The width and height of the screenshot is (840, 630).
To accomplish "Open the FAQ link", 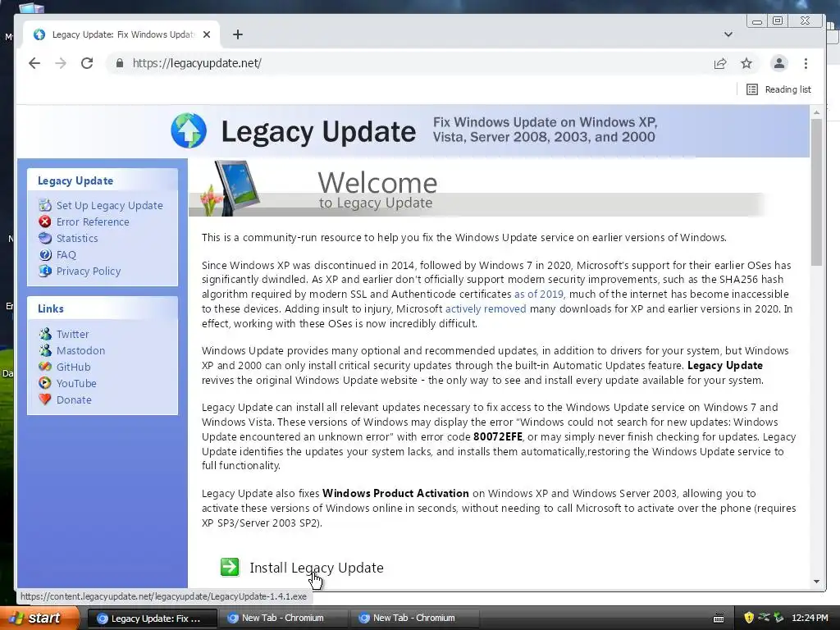I will point(66,254).
